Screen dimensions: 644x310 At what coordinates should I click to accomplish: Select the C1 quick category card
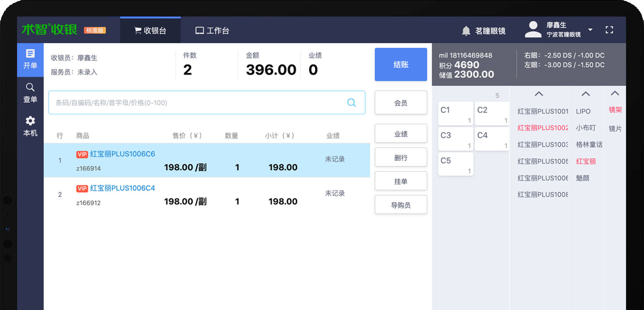[455, 113]
